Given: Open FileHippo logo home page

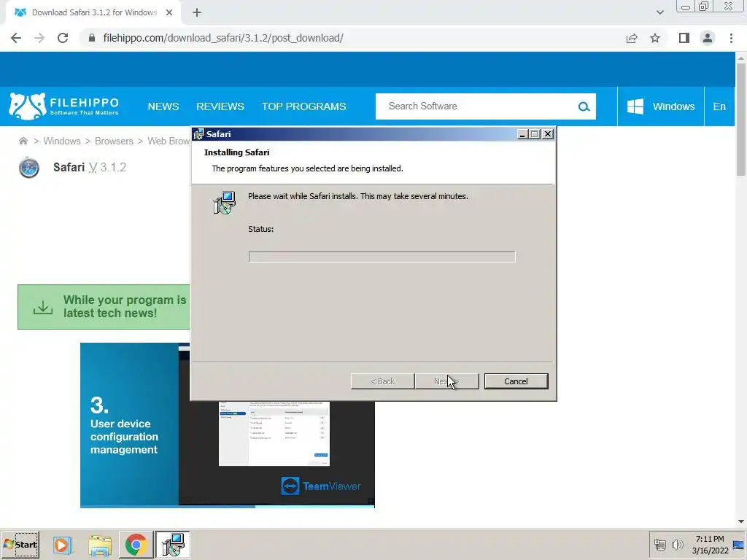Looking at the screenshot, I should (63, 106).
